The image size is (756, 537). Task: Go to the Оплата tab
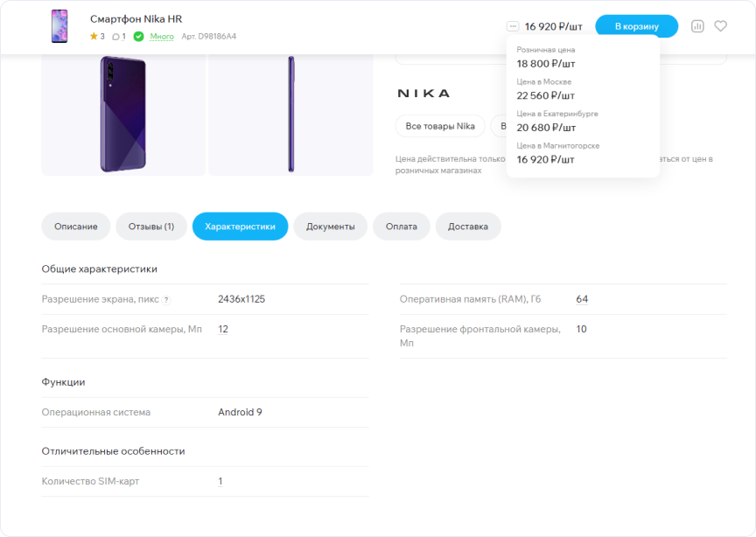point(402,227)
